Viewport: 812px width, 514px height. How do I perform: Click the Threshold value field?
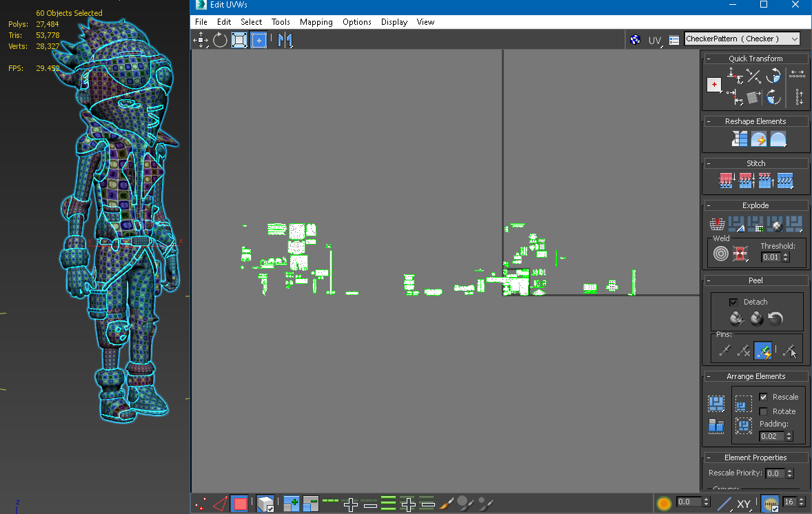[771, 257]
